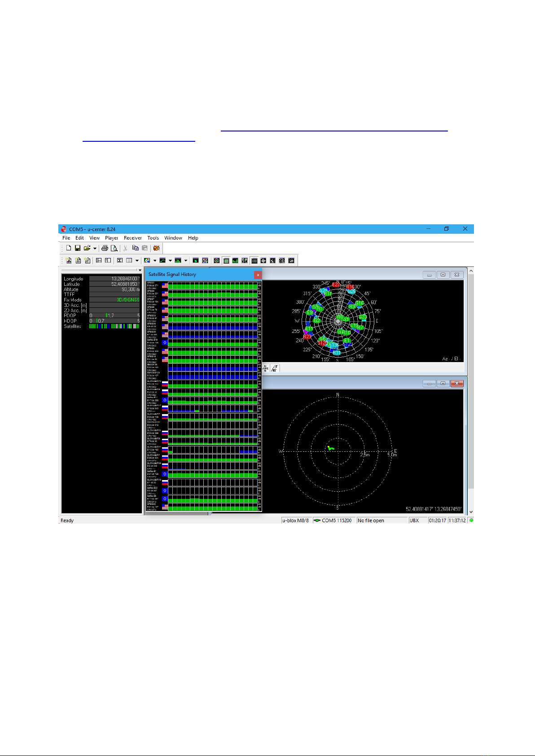
Task: Open the Histogram view bar icon
Action: click(178, 260)
